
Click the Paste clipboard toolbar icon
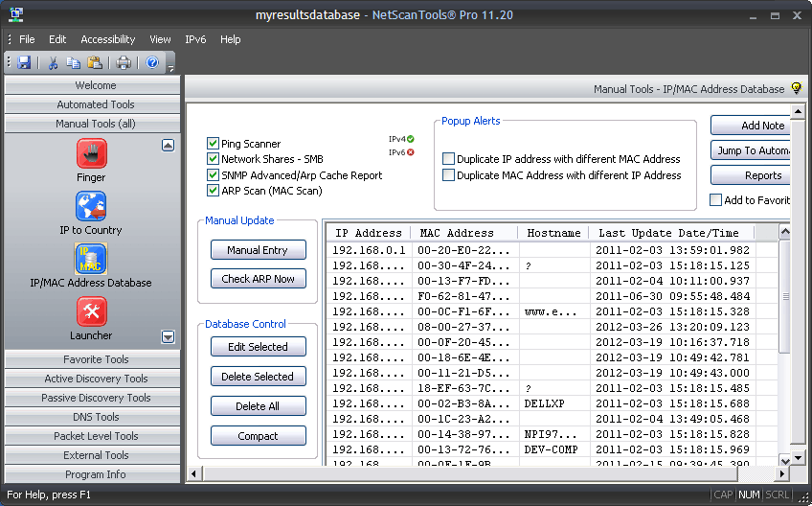click(94, 62)
